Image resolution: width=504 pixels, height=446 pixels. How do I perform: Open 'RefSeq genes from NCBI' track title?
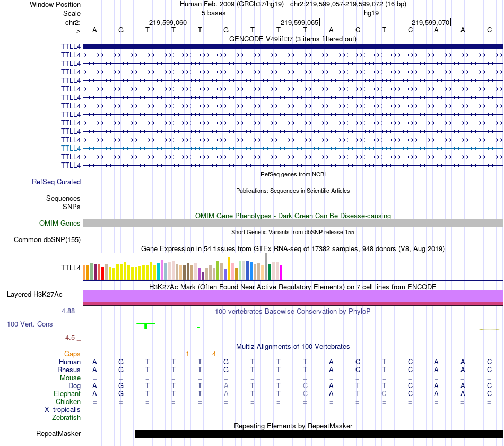pyautogui.click(x=293, y=174)
